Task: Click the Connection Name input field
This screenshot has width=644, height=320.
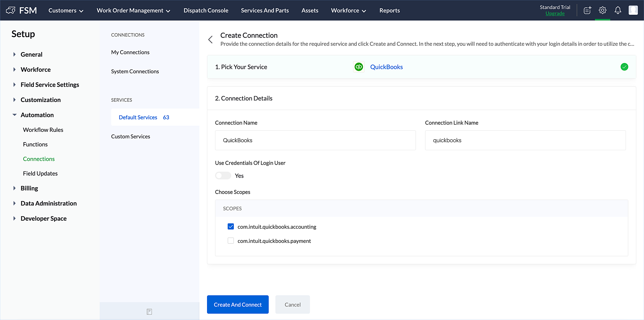Action: coord(315,140)
